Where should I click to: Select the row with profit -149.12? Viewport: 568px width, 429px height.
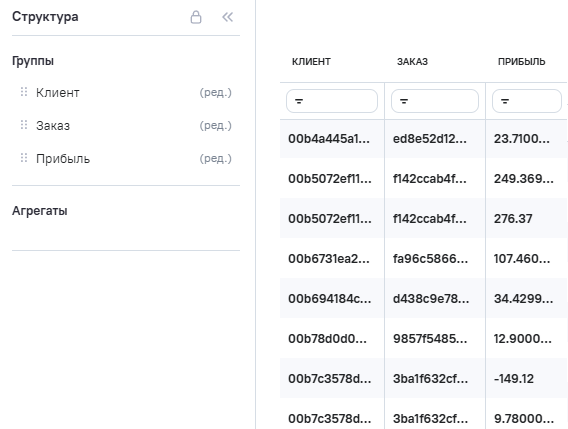click(x=424, y=378)
